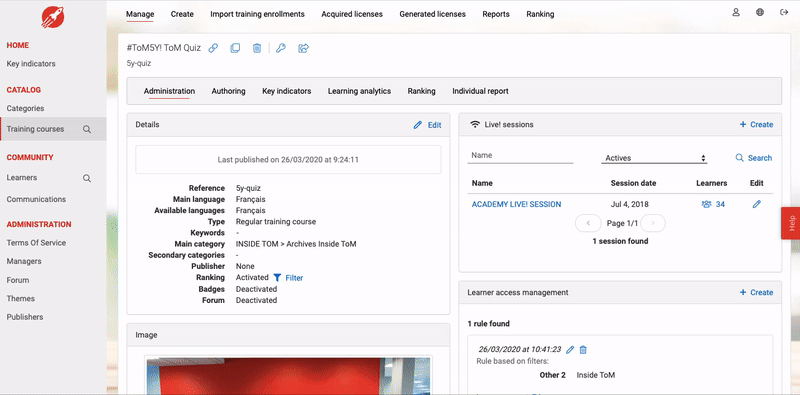Focus the session Name field
This screenshot has height=395, width=800.
tap(520, 156)
